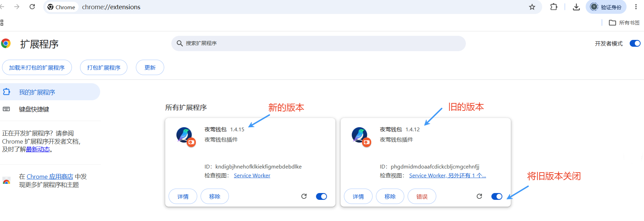Click 打包扩展程序 button

pyautogui.click(x=104, y=68)
